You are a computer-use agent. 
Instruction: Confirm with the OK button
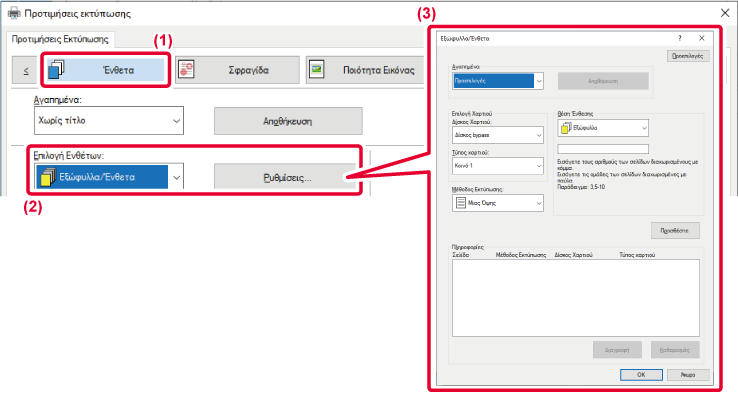pyautogui.click(x=641, y=375)
